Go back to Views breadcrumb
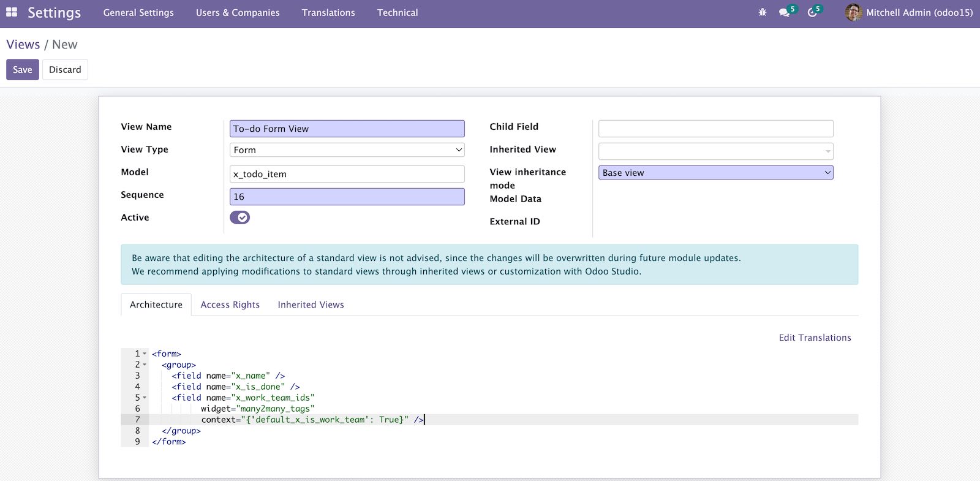 point(23,44)
